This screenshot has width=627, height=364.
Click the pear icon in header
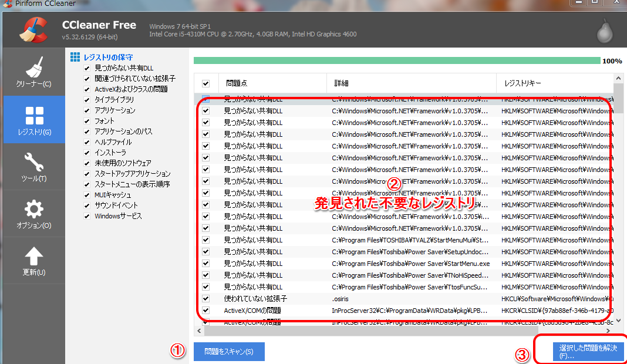(x=604, y=32)
